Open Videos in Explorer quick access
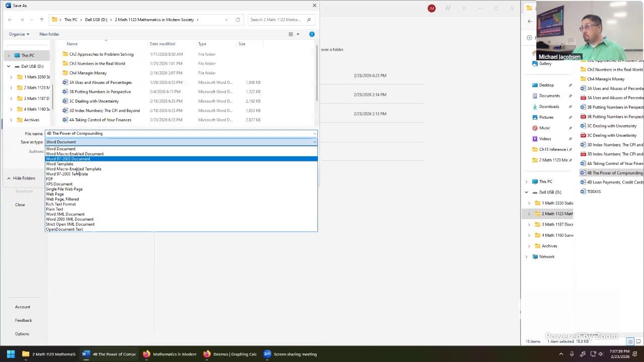Screen dimensions: 644x362 click(x=545, y=139)
